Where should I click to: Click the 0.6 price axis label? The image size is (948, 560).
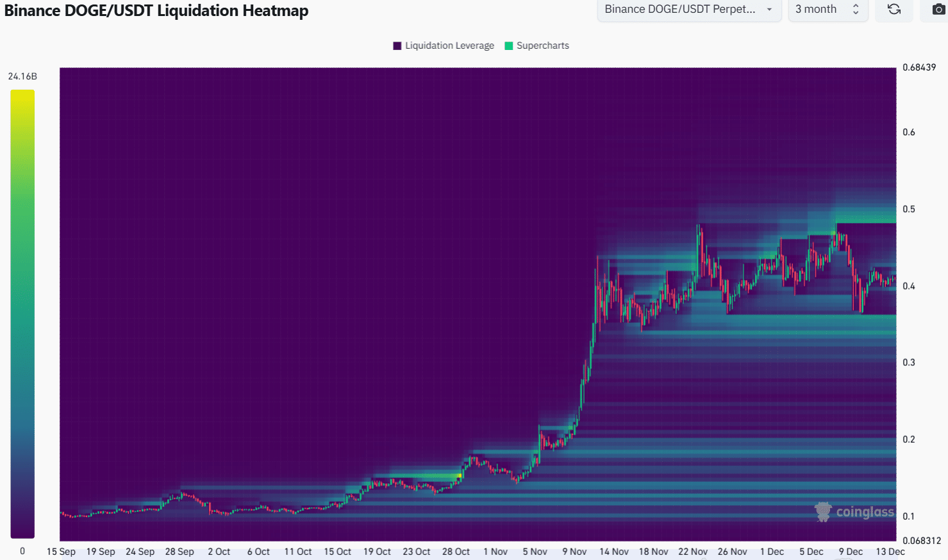(x=909, y=132)
